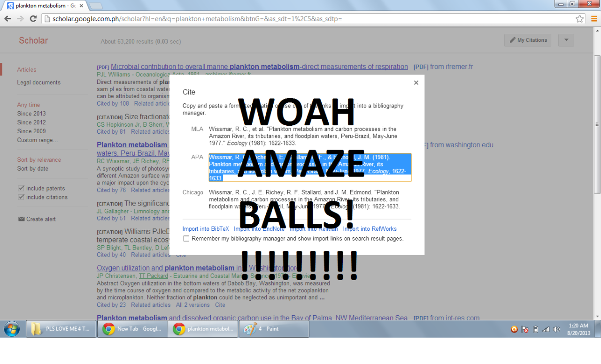The height and width of the screenshot is (364, 601).
Task: Switch to plankton metabolism Chrome taskbar item
Action: [203, 329]
